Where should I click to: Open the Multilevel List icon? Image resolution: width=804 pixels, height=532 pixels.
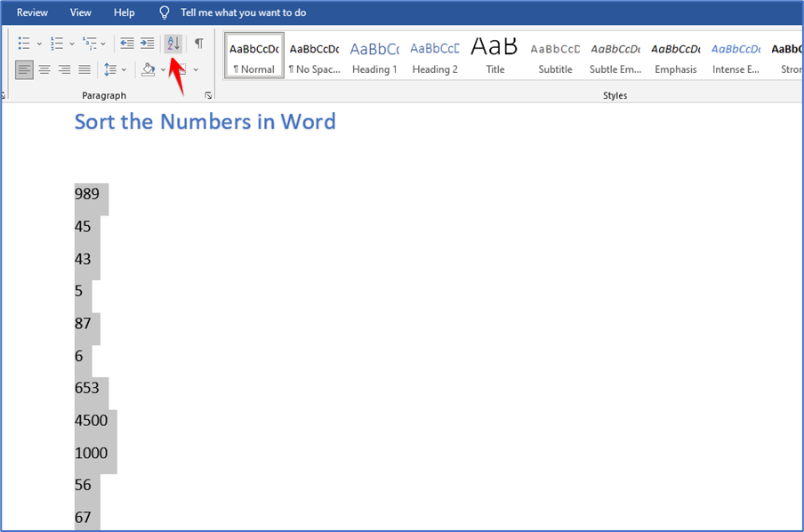(89, 42)
